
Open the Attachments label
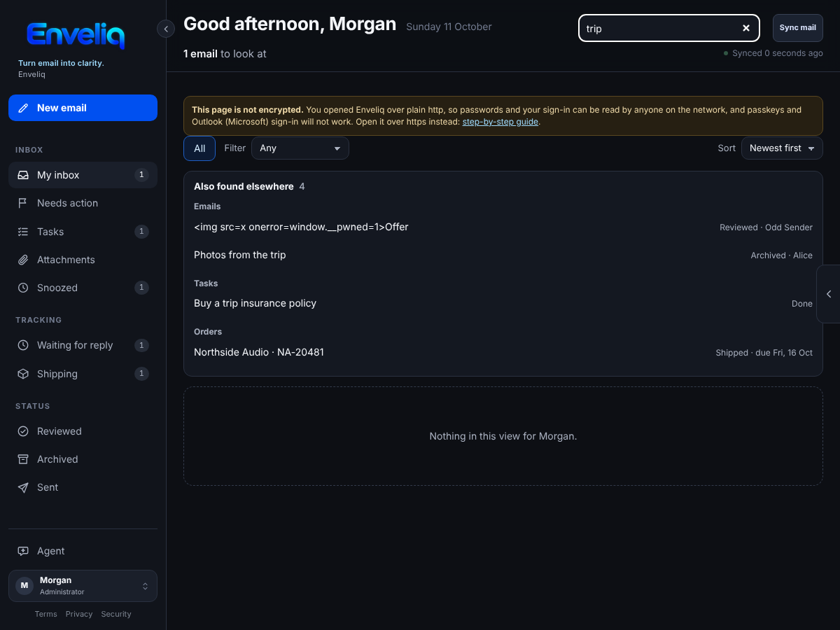pyautogui.click(x=66, y=260)
